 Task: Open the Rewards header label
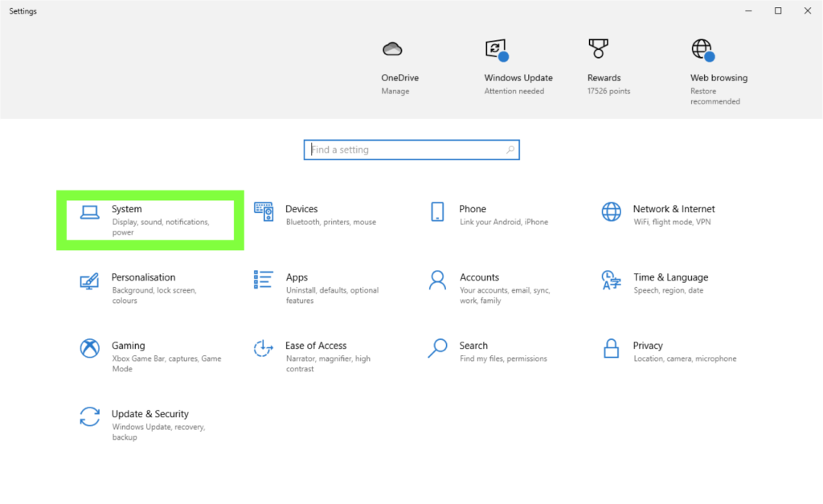tap(604, 78)
